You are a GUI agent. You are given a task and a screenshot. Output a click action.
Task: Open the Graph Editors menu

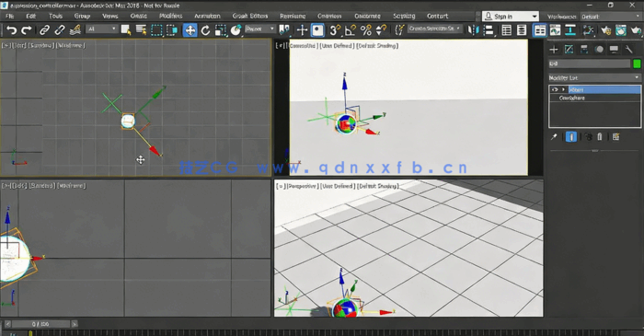point(250,16)
